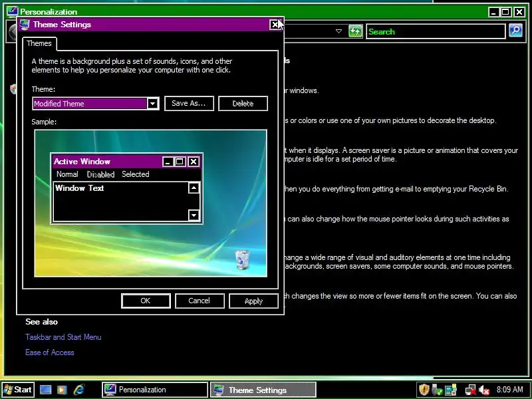Click the sample Selected menu item
This screenshot has width=532, height=399.
[136, 174]
